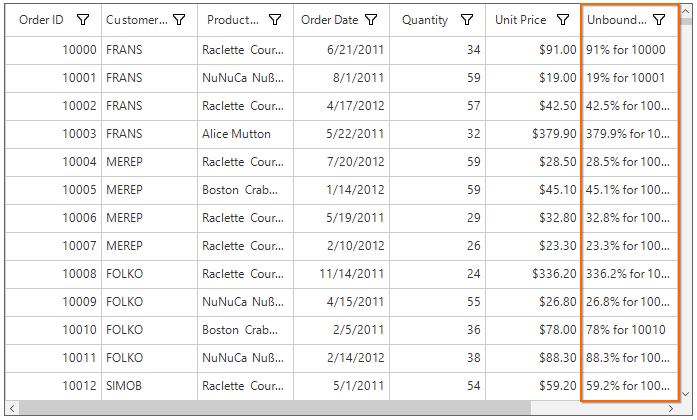Screen dimensions: 697x420
Task: Select FRANS customer cell in row 10000
Action: pos(149,50)
